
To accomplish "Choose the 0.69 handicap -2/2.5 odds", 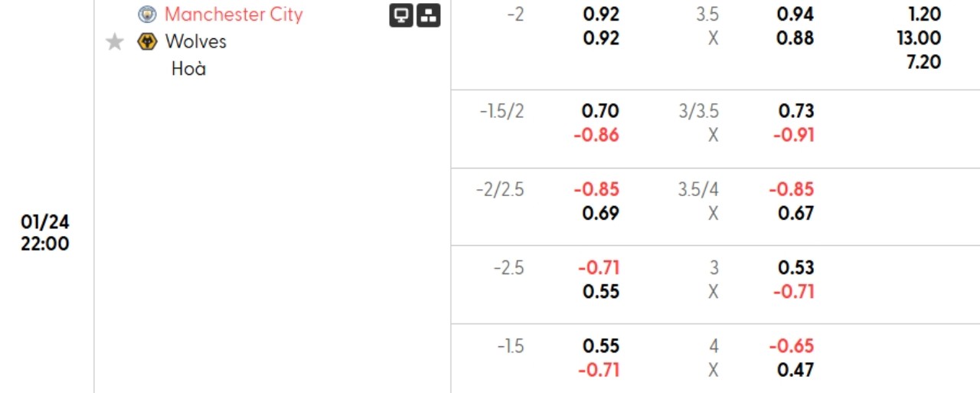I will point(600,213).
